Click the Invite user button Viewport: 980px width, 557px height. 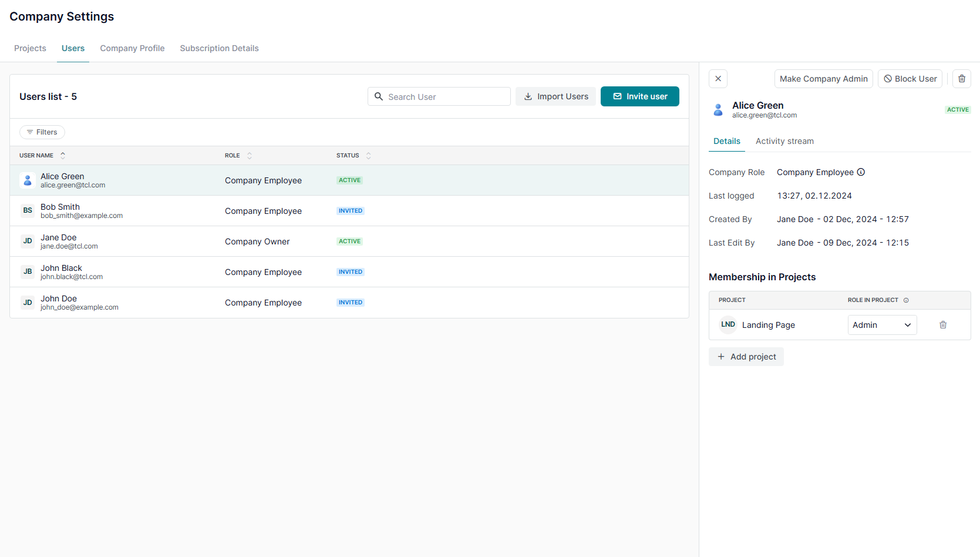click(640, 96)
